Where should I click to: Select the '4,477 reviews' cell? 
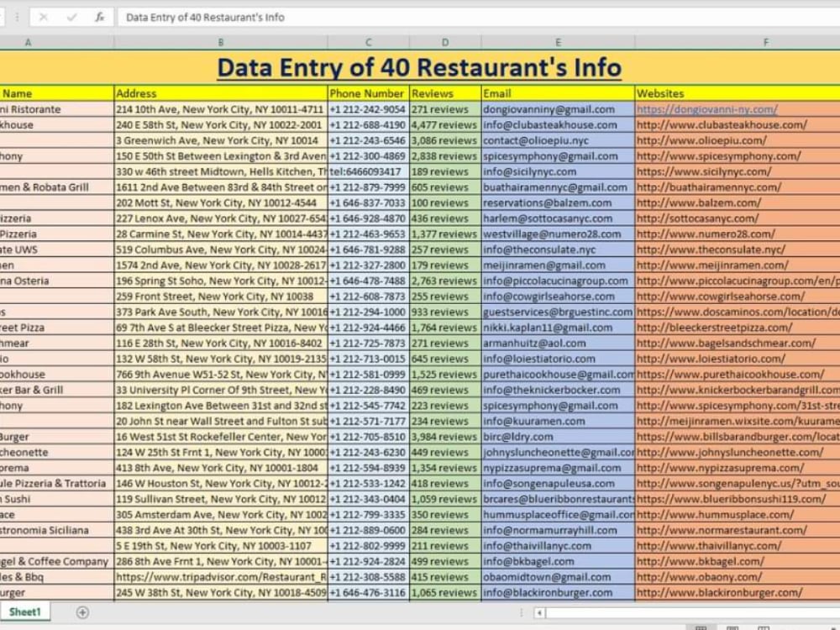[445, 125]
